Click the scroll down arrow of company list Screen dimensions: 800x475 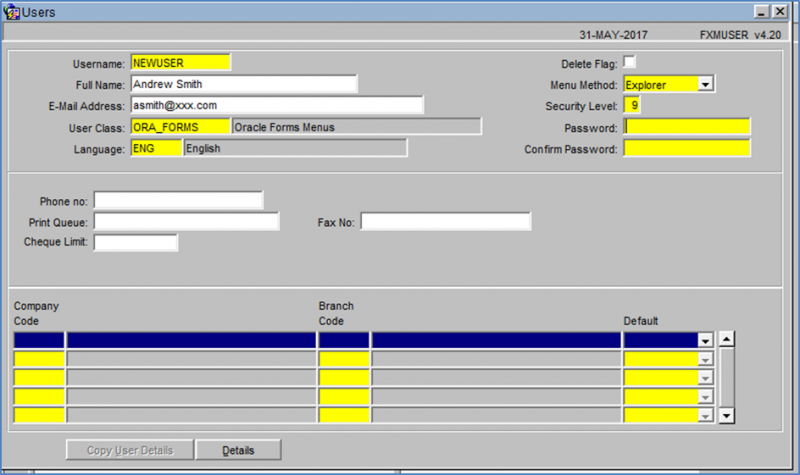pos(727,416)
